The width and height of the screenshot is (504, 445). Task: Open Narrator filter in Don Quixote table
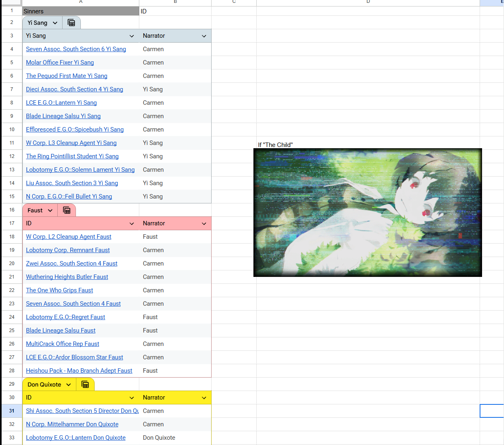click(x=204, y=398)
